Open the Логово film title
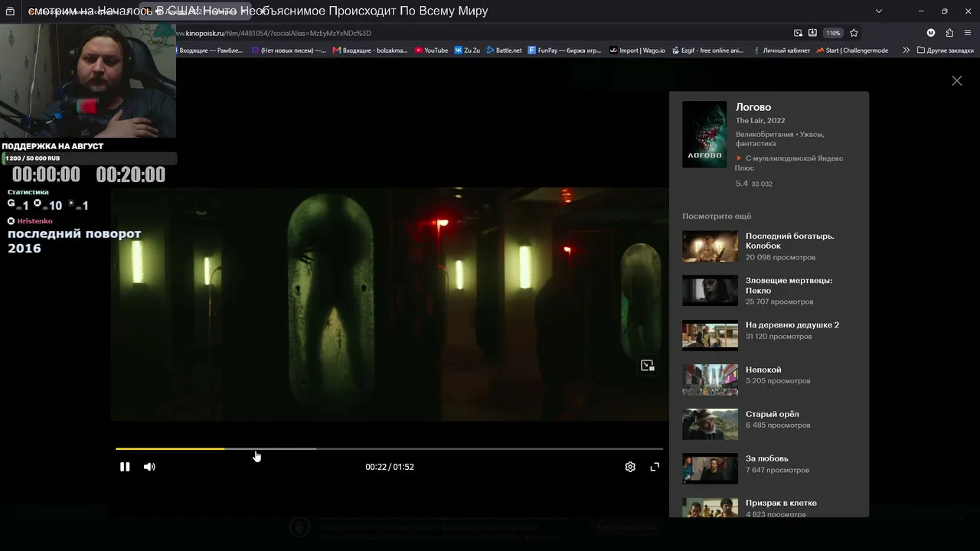The image size is (980, 551). coord(753,107)
